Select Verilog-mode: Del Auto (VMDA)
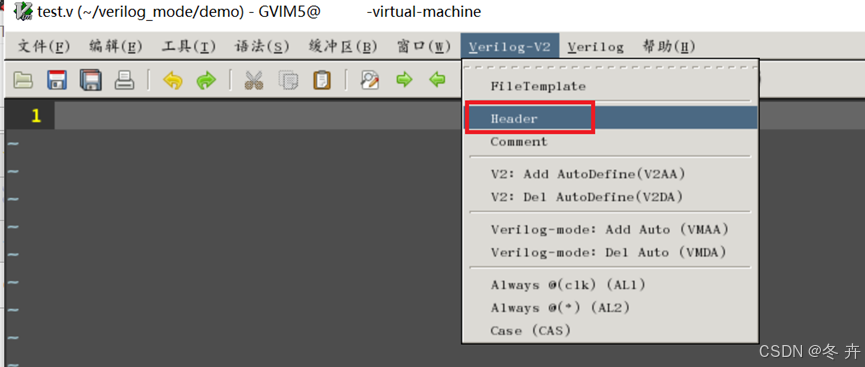 pos(611,253)
